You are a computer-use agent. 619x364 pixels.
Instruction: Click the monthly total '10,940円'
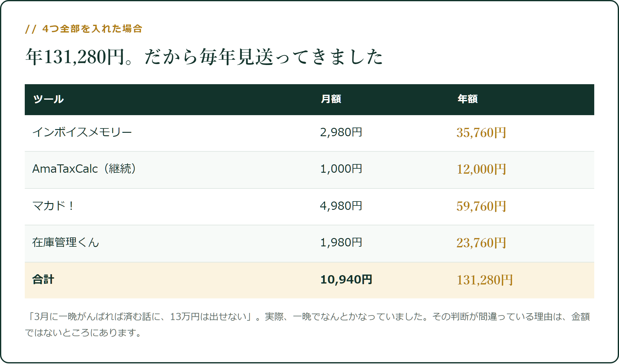click(346, 280)
